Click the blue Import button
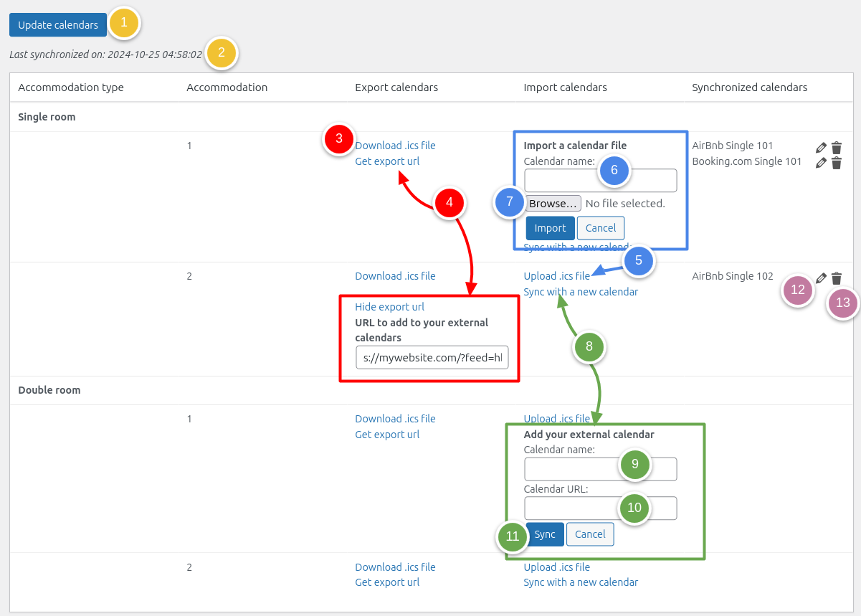Screen dimensions: 861x616 550,228
